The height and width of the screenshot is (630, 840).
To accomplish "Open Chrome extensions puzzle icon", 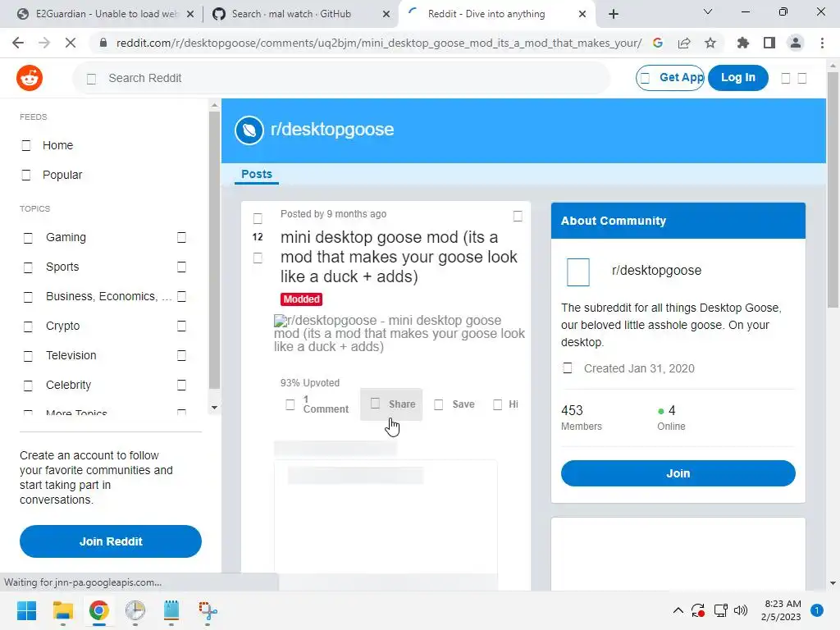I will [x=742, y=43].
